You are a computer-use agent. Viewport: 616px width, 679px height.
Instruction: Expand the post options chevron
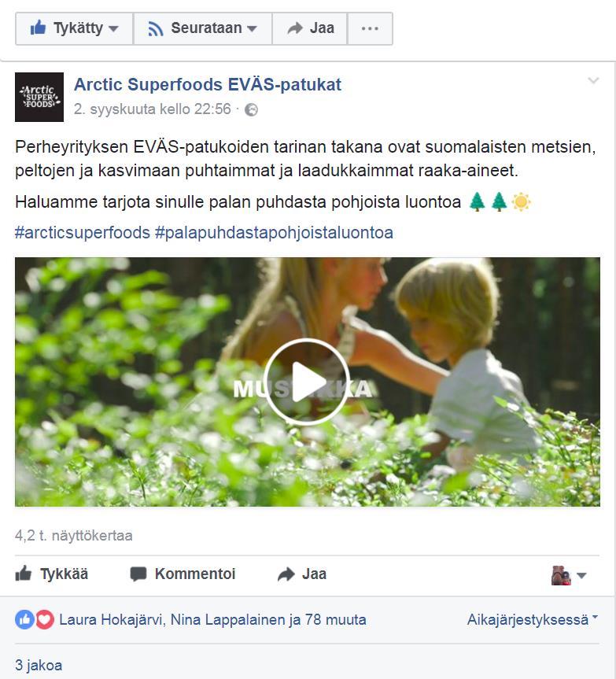point(593,80)
